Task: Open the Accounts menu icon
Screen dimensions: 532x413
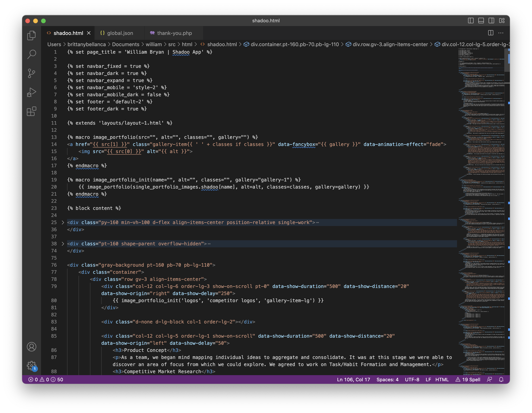Action: coord(31,347)
